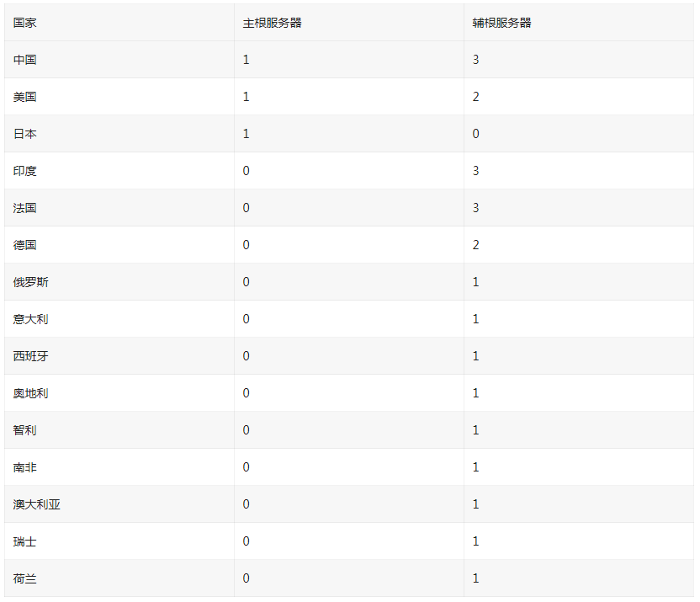Click 日本's 辅根服务器 value 0

[475, 134]
